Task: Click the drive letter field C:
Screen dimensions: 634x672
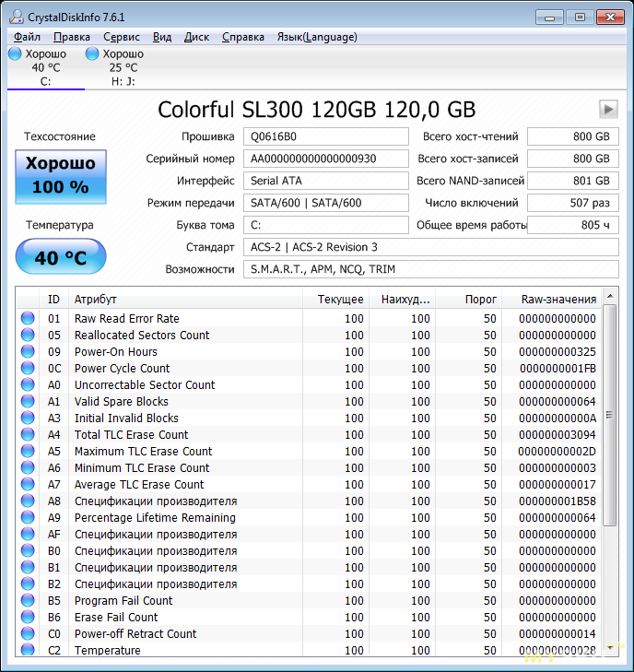Action: point(326,225)
